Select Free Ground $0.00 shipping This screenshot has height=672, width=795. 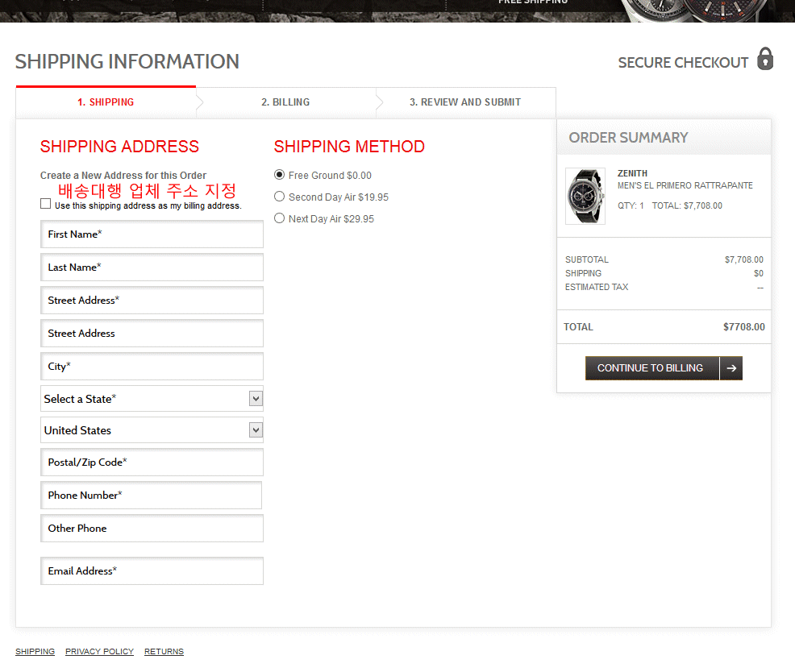pos(280,175)
